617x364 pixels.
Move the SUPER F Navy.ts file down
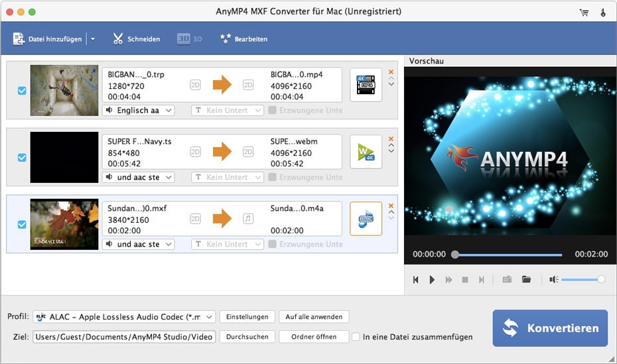point(391,151)
